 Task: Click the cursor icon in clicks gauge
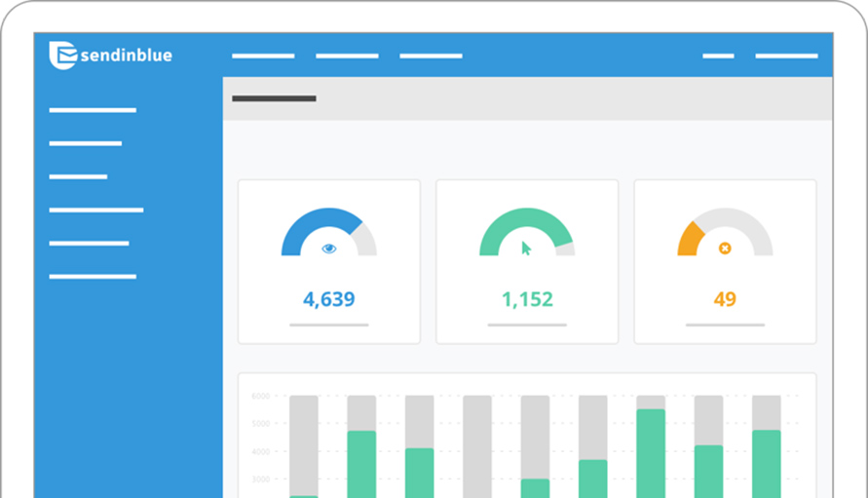pos(526,249)
